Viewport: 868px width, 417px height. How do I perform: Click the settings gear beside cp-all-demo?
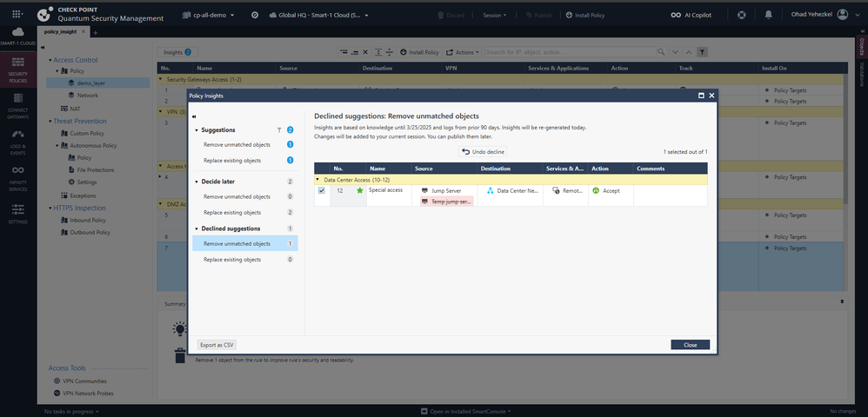(255, 16)
